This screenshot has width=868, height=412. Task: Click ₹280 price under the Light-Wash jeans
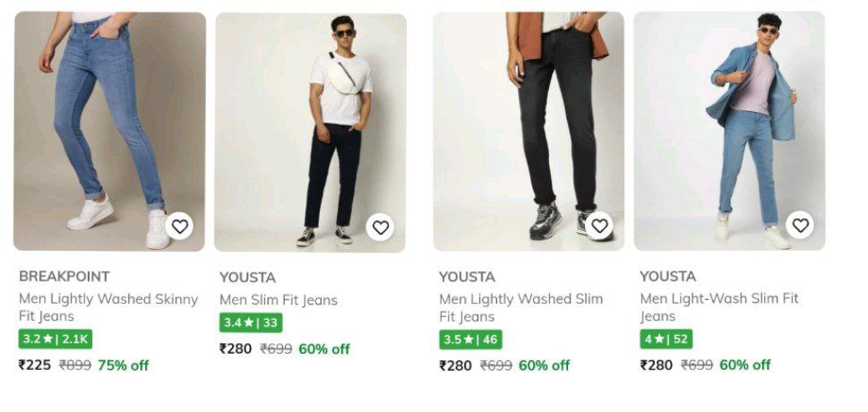click(657, 365)
